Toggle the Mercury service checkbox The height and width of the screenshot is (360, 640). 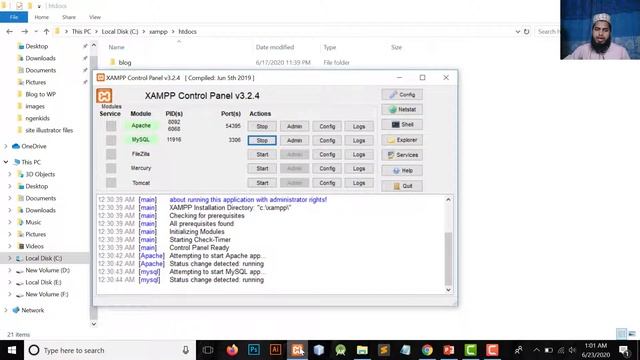point(111,168)
